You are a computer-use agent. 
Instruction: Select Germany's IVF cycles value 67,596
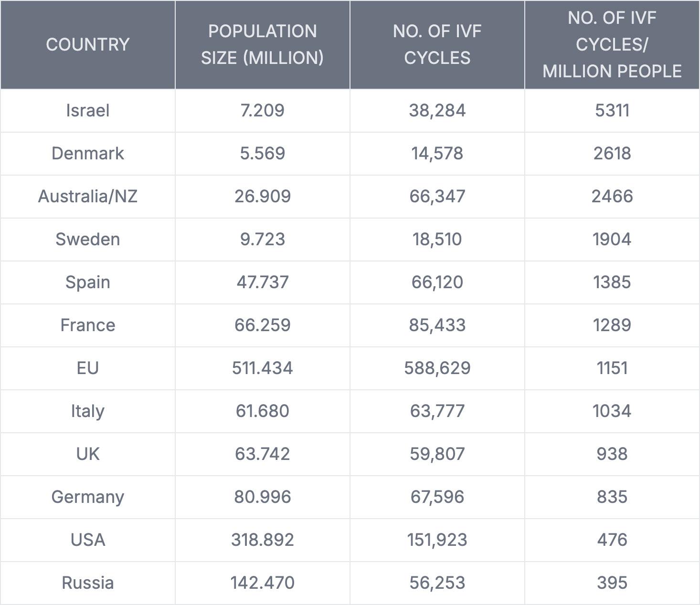(437, 497)
